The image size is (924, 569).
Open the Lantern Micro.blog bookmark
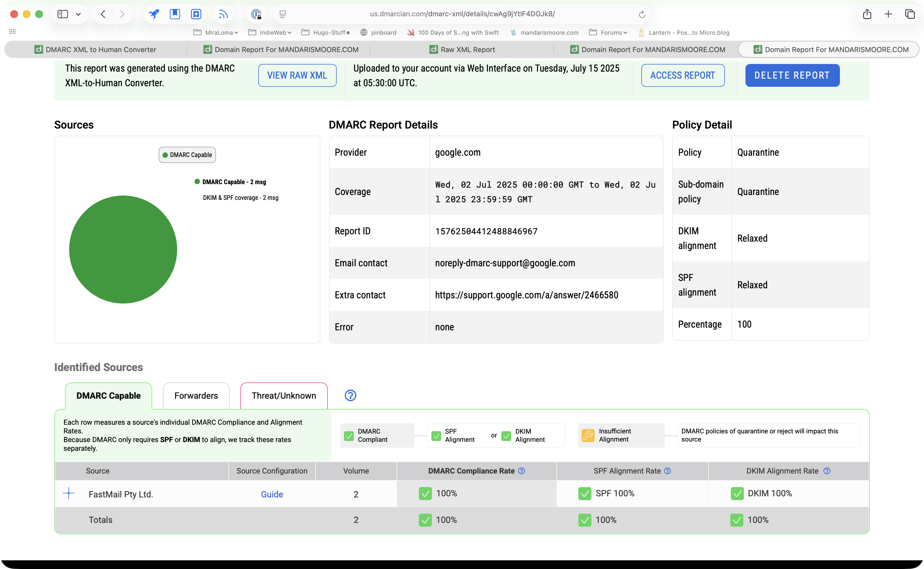tap(683, 33)
